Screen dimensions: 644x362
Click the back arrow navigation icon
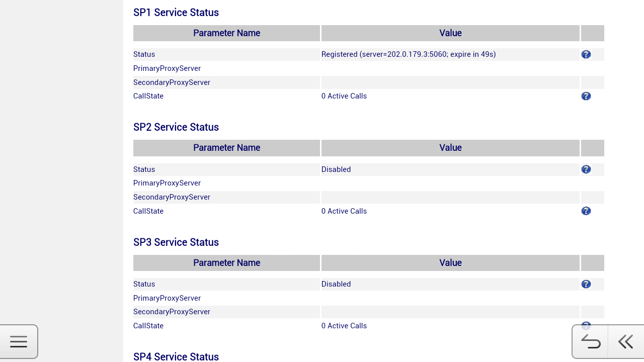coord(590,342)
